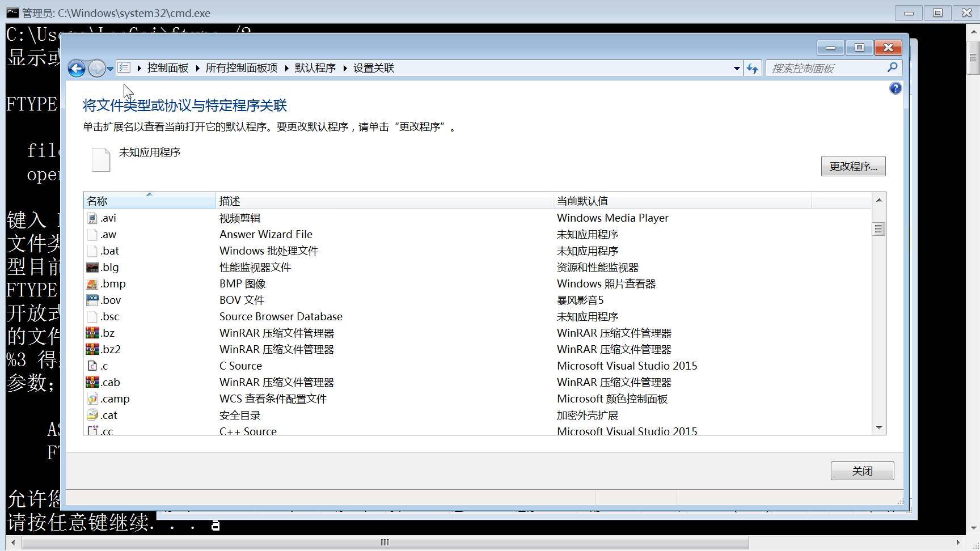
Task: Expand arrow after 默认程序 breadcrumb
Action: tap(345, 68)
